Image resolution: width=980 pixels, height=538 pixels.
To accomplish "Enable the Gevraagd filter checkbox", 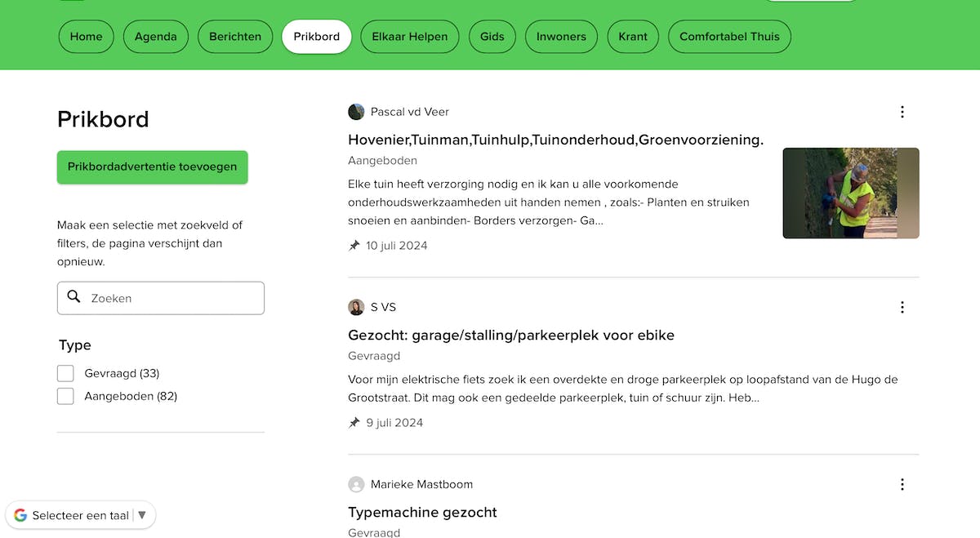I will point(65,373).
